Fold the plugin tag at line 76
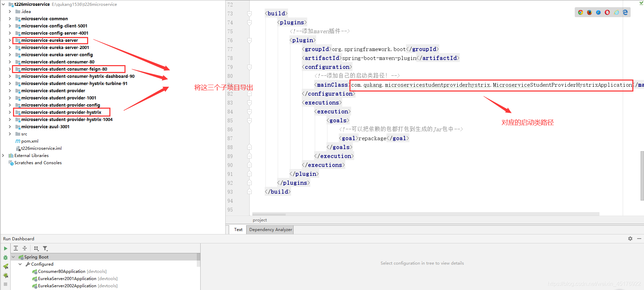Viewport: 644px width, 290px height. tap(249, 40)
